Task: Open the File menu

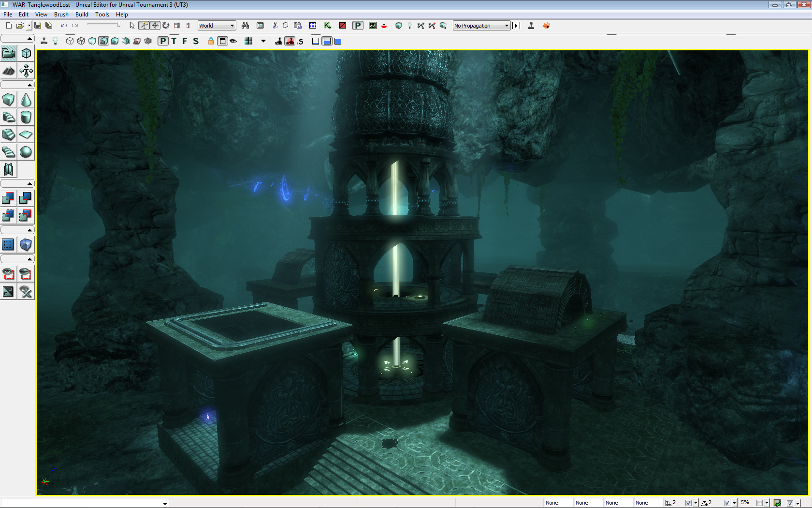Action: coord(8,15)
